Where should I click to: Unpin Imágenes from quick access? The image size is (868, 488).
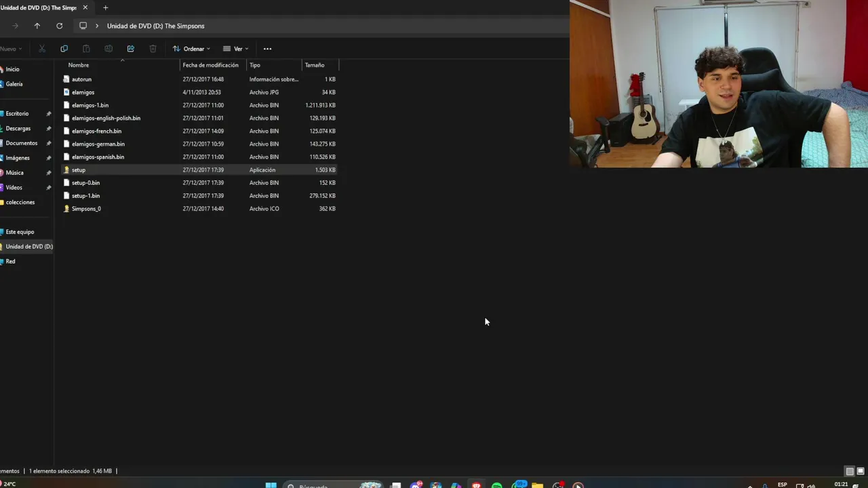tap(48, 158)
